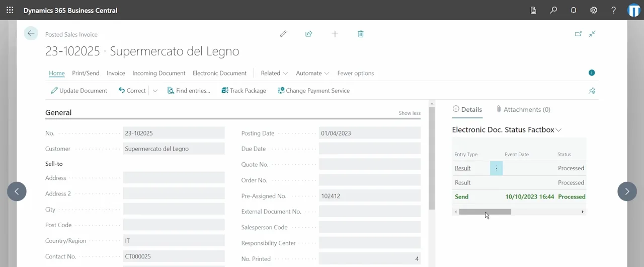Click the Country/Region field IT
Viewport: 644px width, 267px height.
(174, 241)
